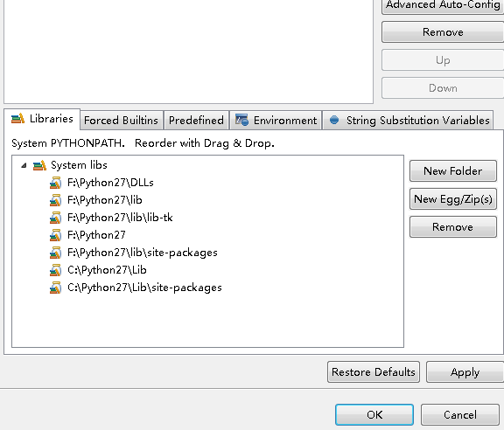
Task: Click the Cancel button
Action: tap(460, 414)
